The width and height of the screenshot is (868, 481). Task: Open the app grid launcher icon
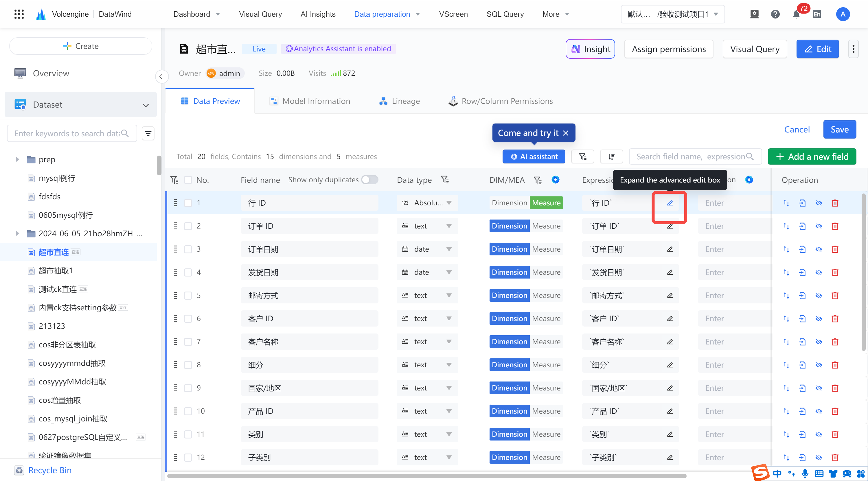19,14
